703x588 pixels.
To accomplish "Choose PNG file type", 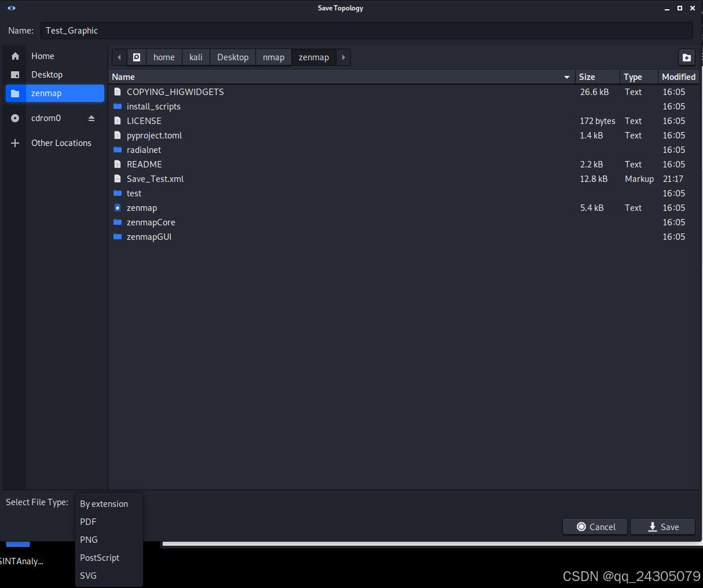I will (109, 540).
